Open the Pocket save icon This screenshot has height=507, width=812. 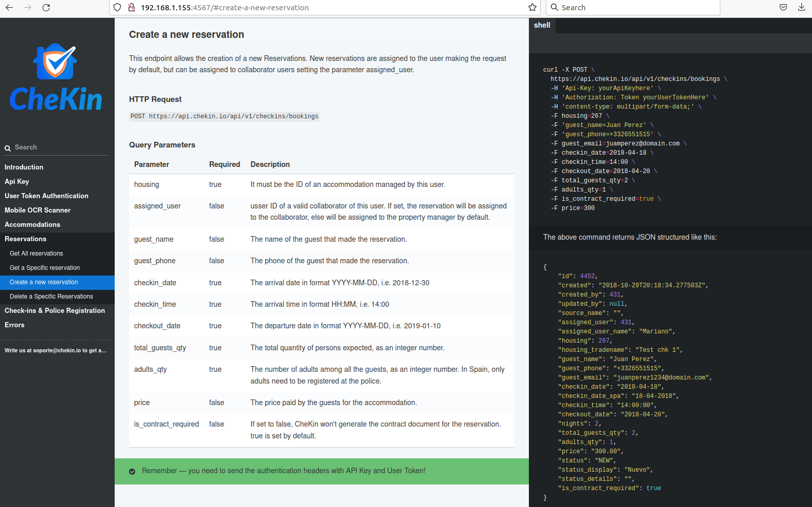click(x=783, y=8)
